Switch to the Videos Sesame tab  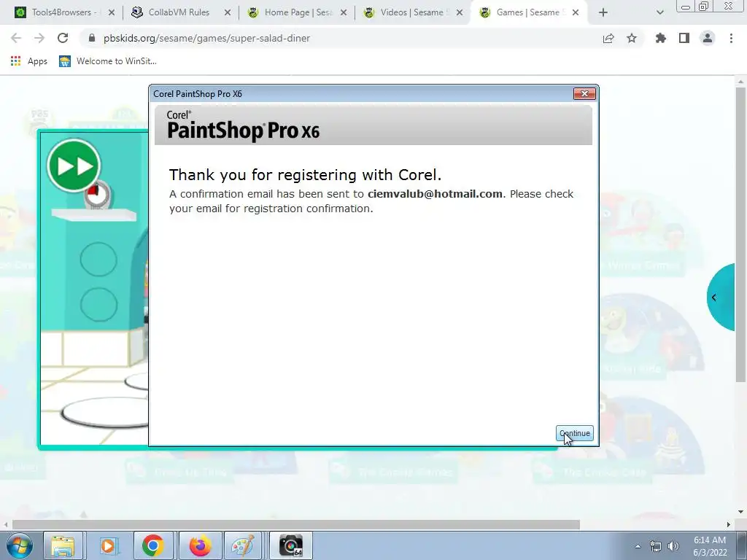[x=411, y=12]
